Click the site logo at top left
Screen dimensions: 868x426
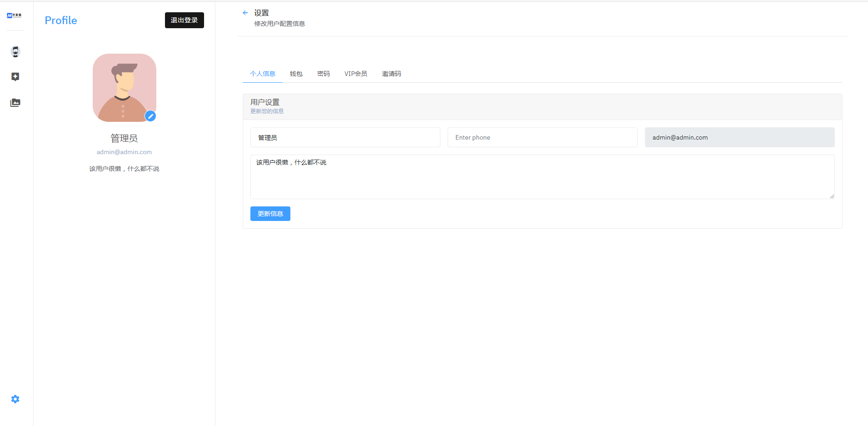coord(15,15)
